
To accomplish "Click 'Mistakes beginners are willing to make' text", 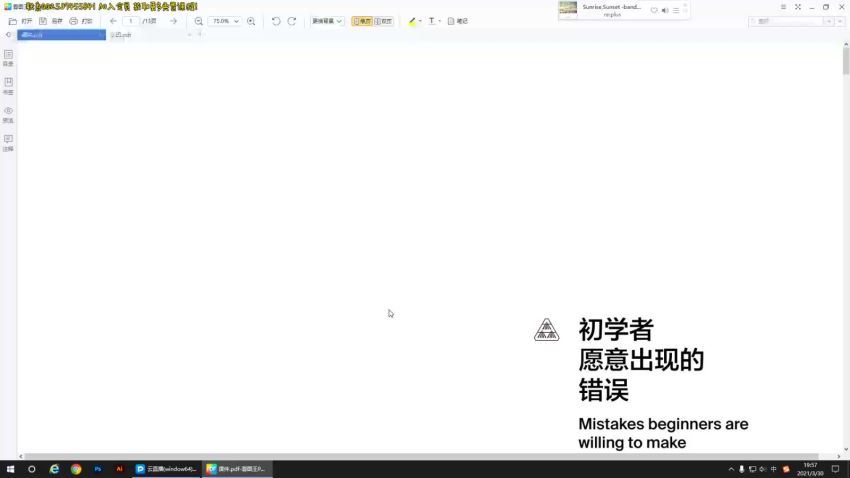I will (x=663, y=433).
